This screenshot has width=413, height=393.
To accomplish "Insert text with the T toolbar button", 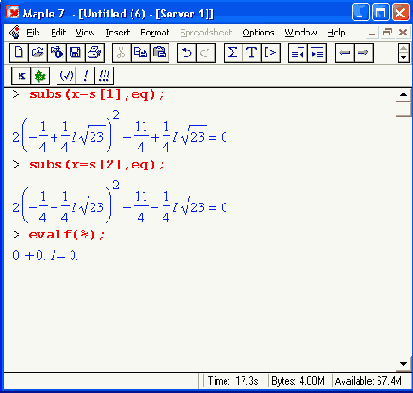I will coord(252,53).
